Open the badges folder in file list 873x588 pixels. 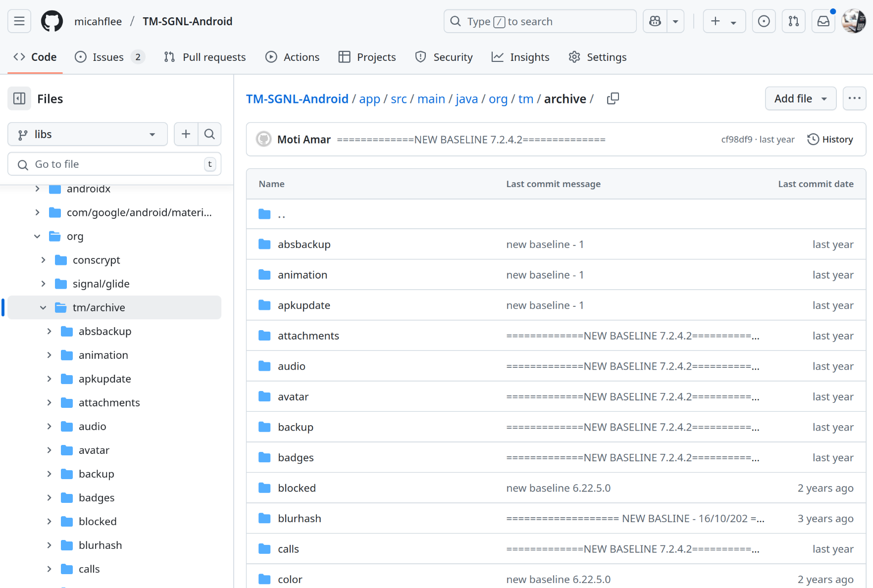click(296, 457)
